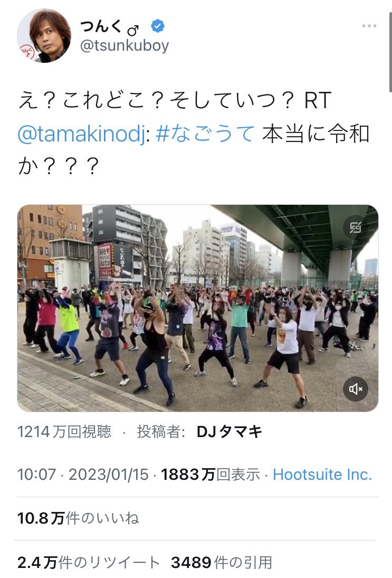Play the dance video thumbnail
392x578 pixels.
pyautogui.click(x=197, y=308)
